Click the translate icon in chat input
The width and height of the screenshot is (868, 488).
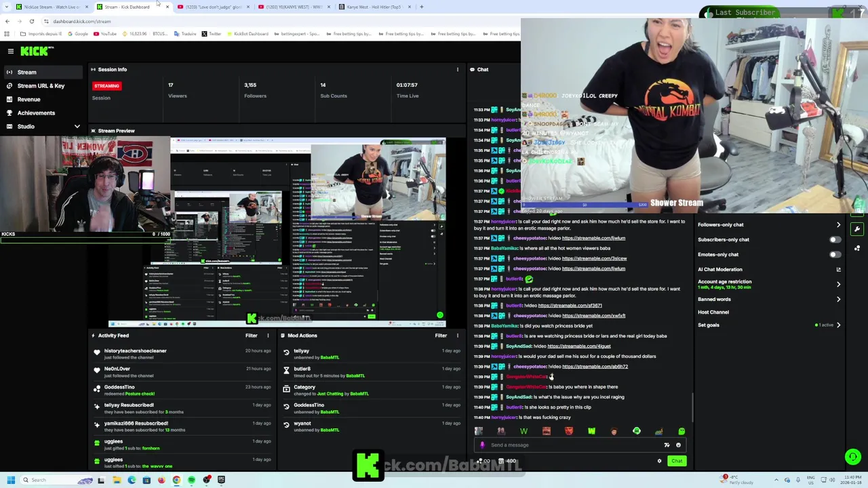click(667, 445)
